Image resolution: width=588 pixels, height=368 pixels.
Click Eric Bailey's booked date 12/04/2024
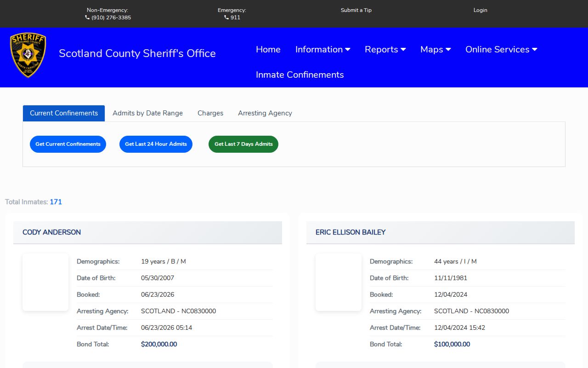pyautogui.click(x=451, y=294)
